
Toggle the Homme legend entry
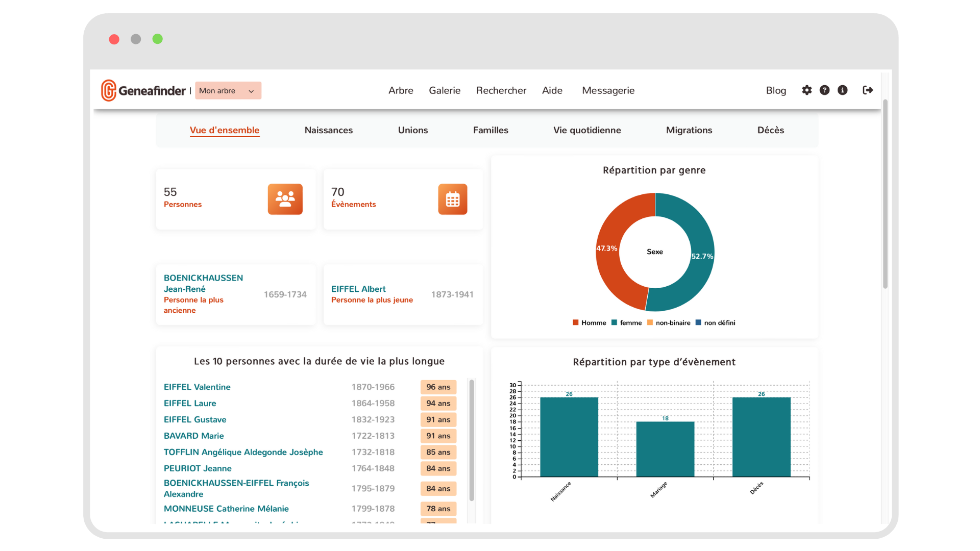click(x=593, y=323)
